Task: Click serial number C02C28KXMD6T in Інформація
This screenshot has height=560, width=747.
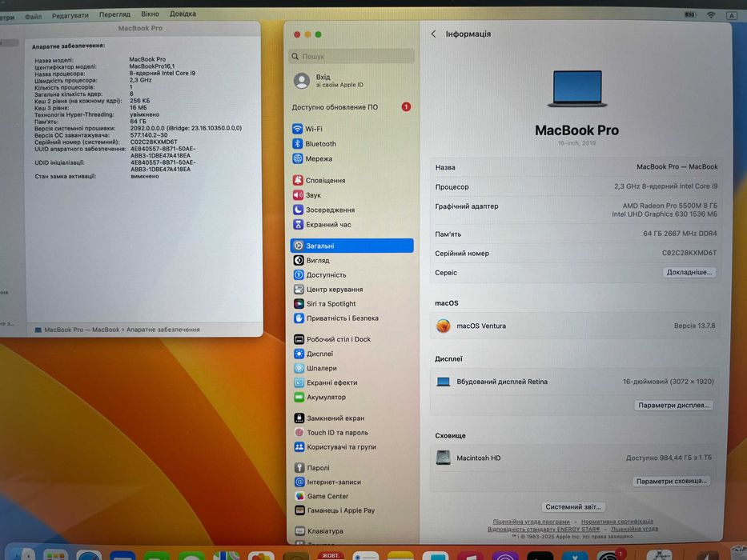Action: pos(689,253)
